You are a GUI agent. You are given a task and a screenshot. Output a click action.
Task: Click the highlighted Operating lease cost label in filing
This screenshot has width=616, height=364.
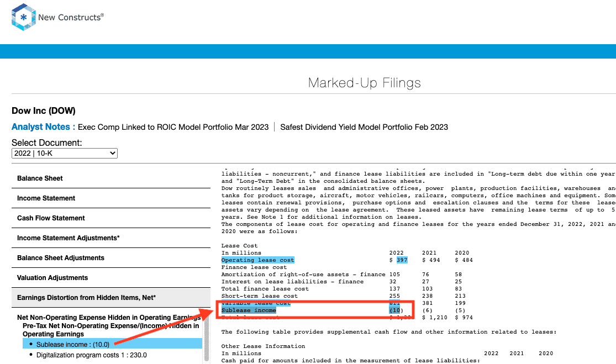click(x=257, y=260)
